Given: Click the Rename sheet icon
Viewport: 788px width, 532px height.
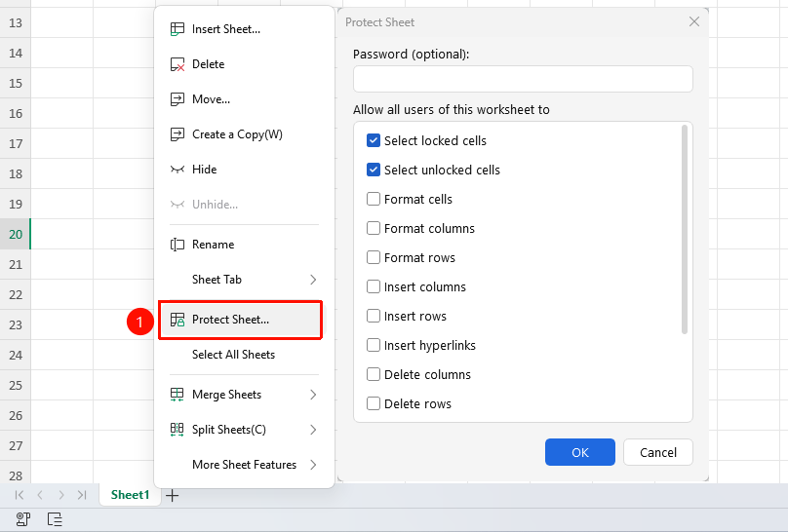Looking at the screenshot, I should pyautogui.click(x=177, y=245).
